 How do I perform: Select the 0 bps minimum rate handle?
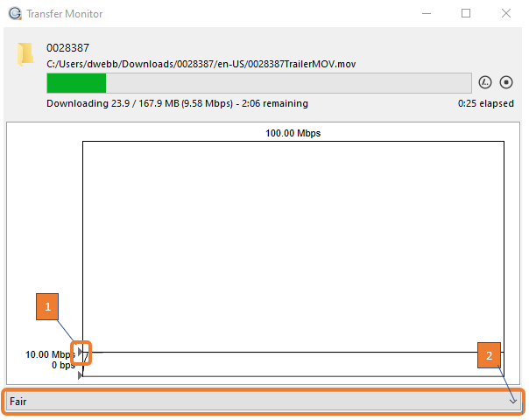point(81,375)
